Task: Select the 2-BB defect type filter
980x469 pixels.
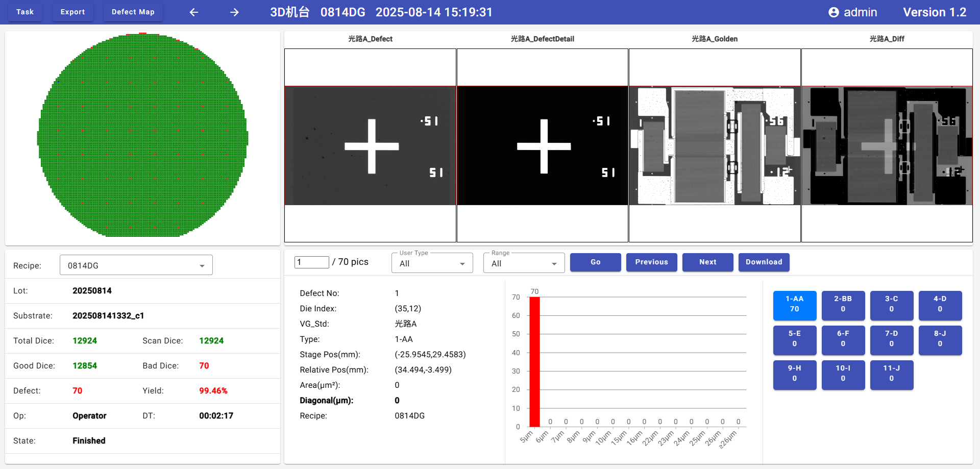Action: coord(843,304)
